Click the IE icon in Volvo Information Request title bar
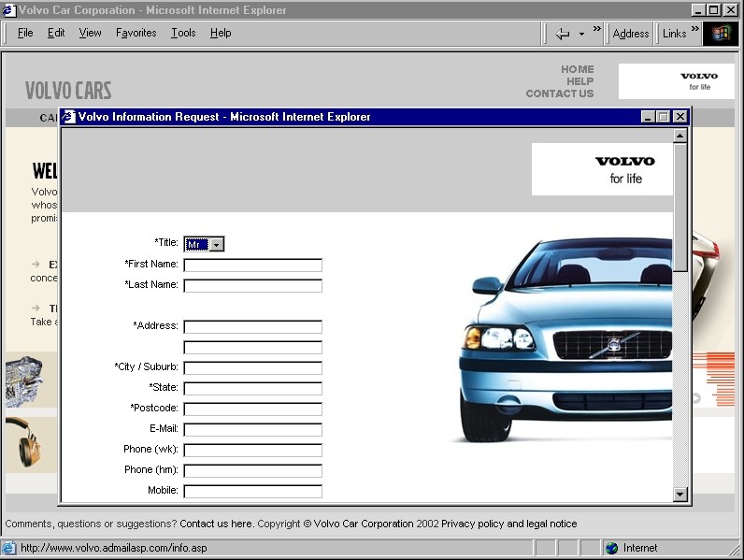This screenshot has width=744, height=560. coord(69,116)
